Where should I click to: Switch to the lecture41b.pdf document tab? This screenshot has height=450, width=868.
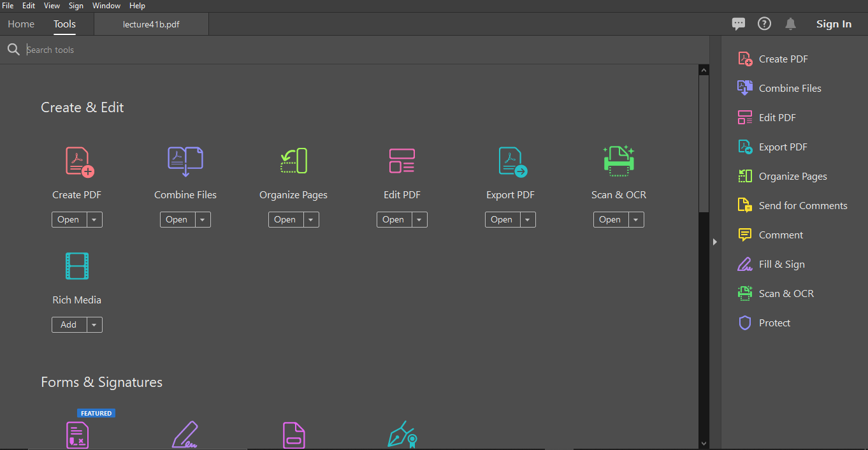click(x=151, y=24)
